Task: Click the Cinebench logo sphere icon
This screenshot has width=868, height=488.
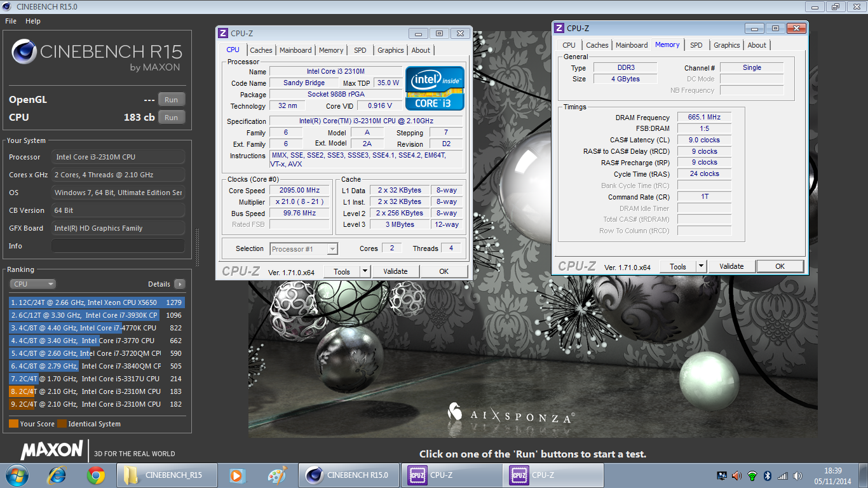Action: click(24, 52)
